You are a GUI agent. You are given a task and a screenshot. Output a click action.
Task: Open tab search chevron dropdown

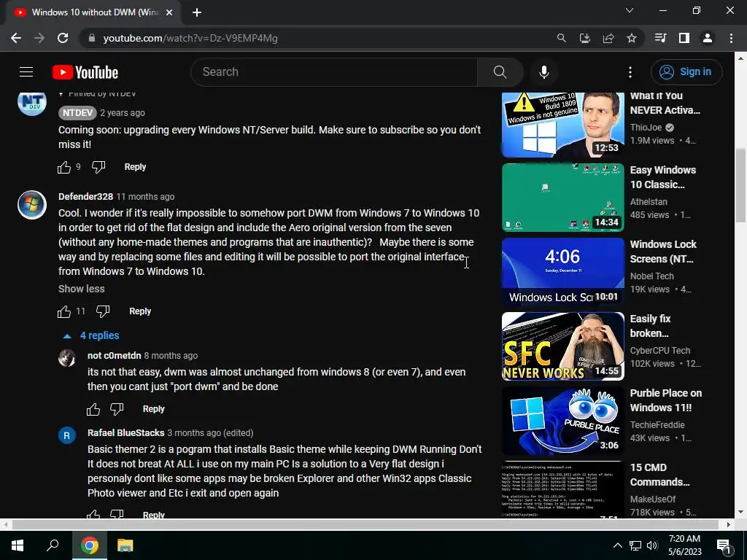coord(630,10)
